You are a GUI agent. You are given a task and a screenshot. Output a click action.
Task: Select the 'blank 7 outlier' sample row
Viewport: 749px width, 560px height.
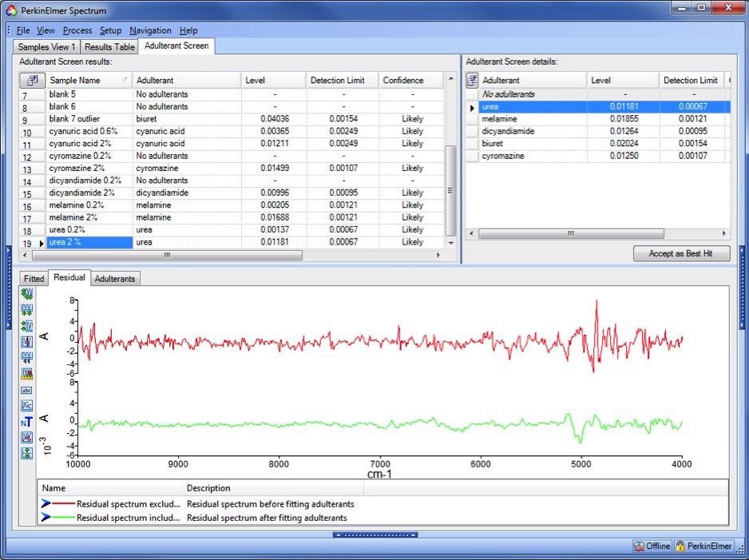tap(232, 119)
